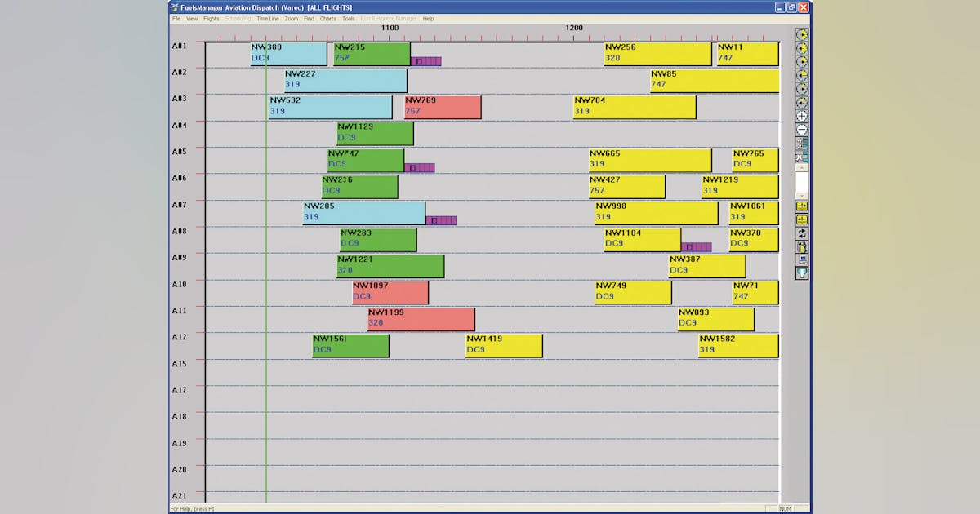Image resolution: width=980 pixels, height=514 pixels.
Task: Expand the Zoom menu
Action: (292, 18)
